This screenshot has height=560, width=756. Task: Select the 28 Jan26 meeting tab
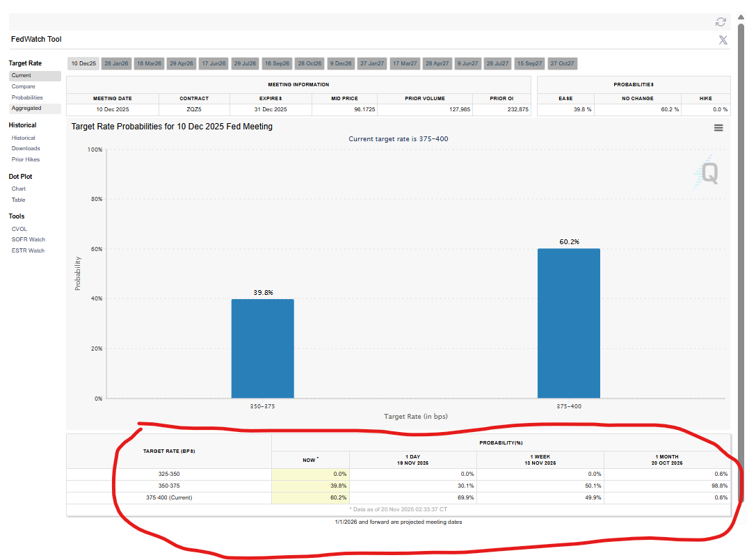click(x=116, y=64)
